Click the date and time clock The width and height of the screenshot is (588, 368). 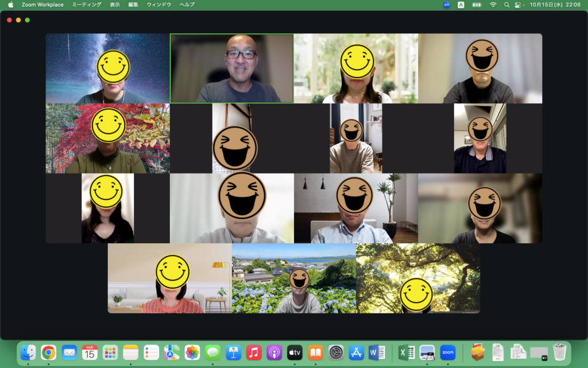(x=556, y=5)
